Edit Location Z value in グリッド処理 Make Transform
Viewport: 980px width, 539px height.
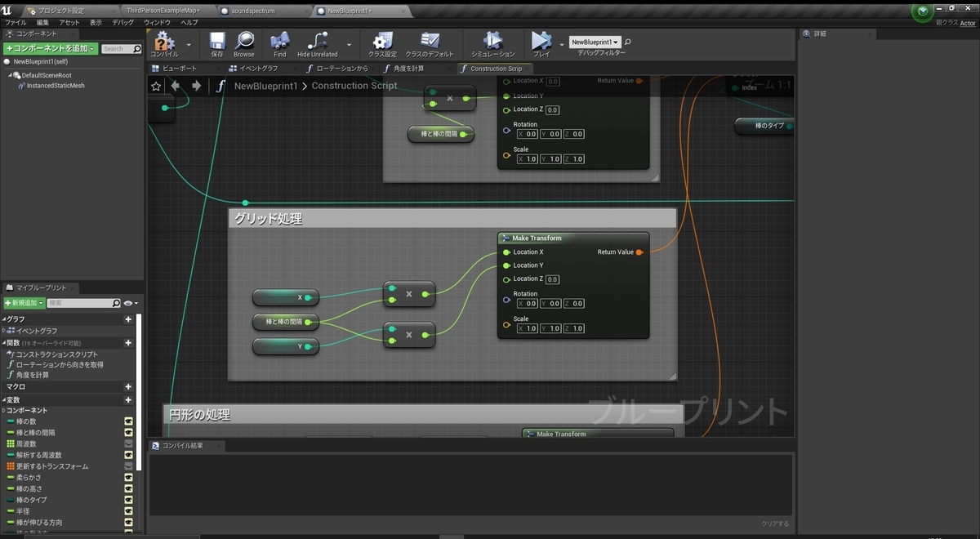coord(552,279)
